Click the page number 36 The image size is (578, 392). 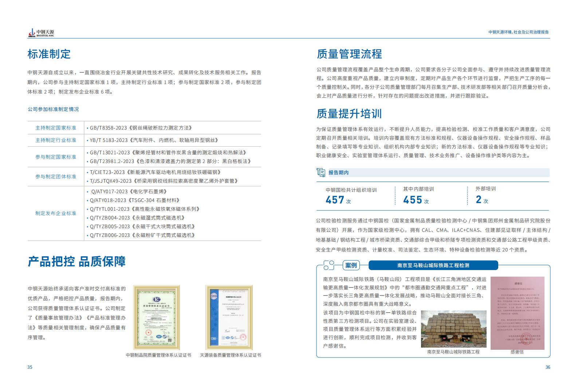coord(547,367)
